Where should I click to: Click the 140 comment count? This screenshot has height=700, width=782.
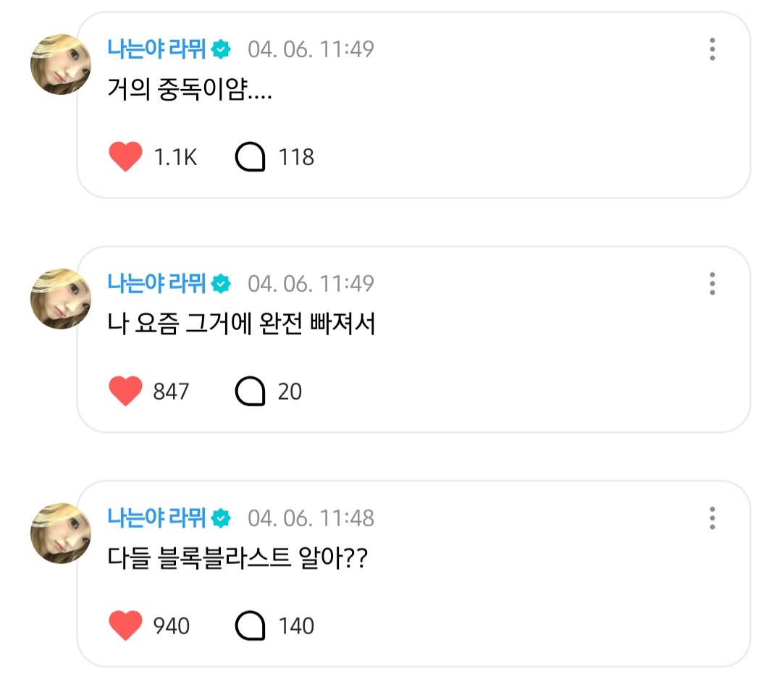point(296,626)
